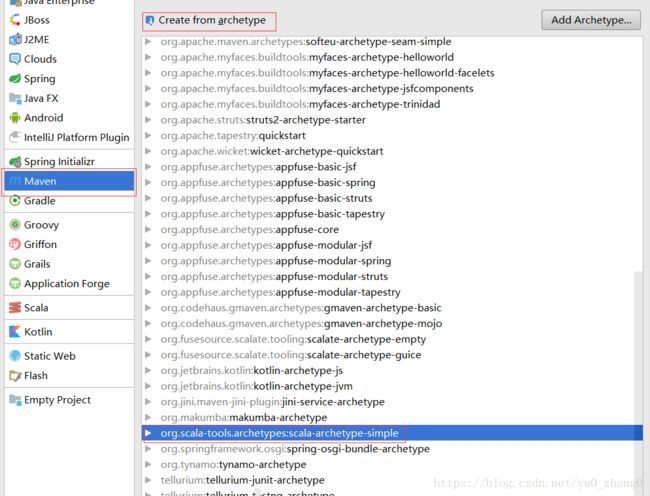Click the IntelliJ Platform Plugin icon
The height and width of the screenshot is (496, 650).
tap(15, 137)
